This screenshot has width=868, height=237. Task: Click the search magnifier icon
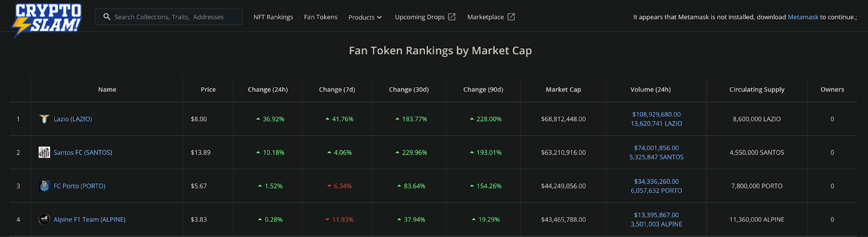click(107, 17)
